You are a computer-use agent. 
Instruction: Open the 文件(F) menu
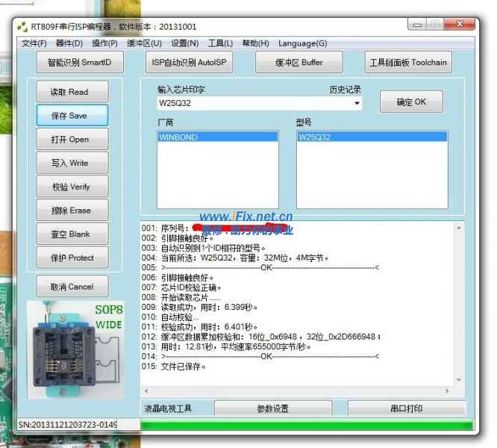point(34,43)
